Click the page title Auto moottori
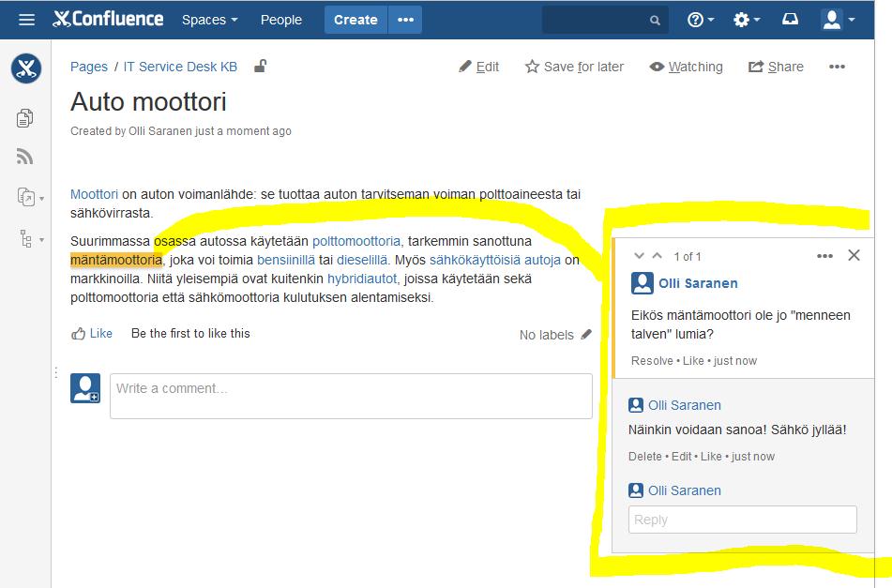Screen dimensions: 892x588 (x=148, y=102)
